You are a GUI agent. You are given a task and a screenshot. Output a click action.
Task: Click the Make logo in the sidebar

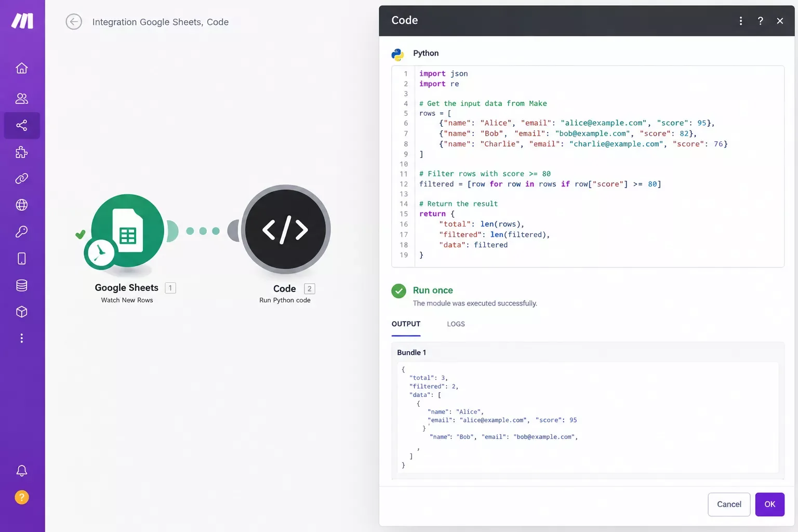click(x=22, y=21)
